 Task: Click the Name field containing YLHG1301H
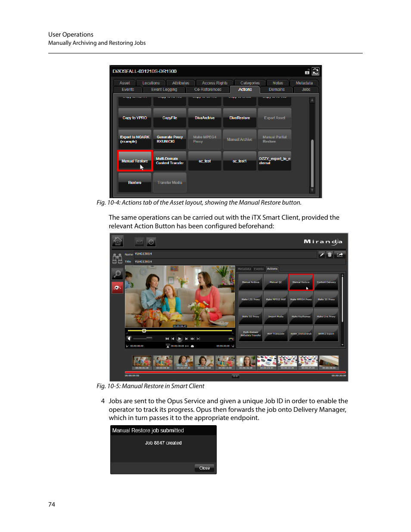[x=225, y=254]
